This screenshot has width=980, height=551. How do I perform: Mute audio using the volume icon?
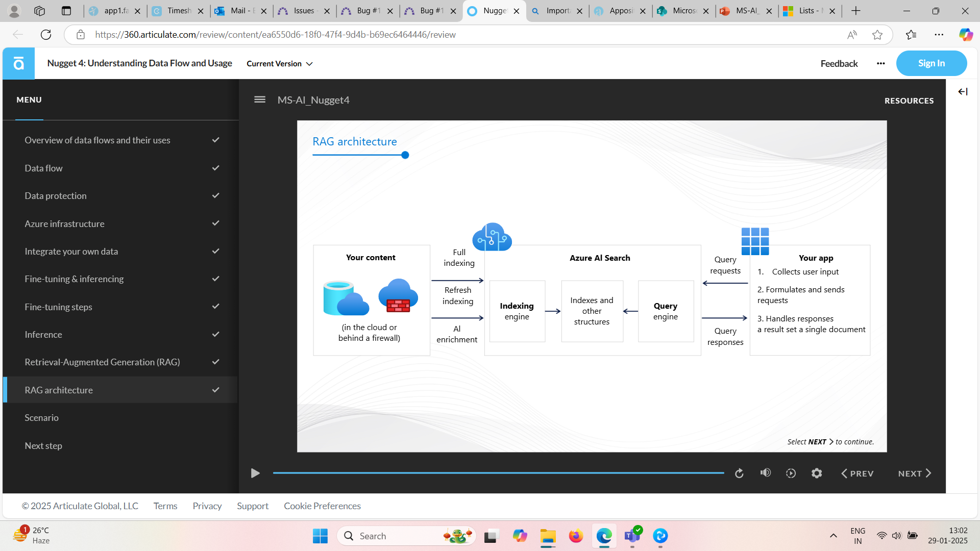(765, 473)
